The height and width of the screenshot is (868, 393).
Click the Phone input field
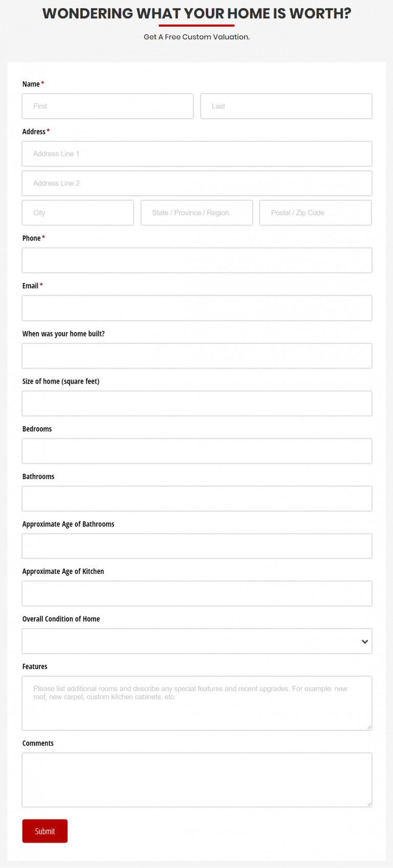196,260
